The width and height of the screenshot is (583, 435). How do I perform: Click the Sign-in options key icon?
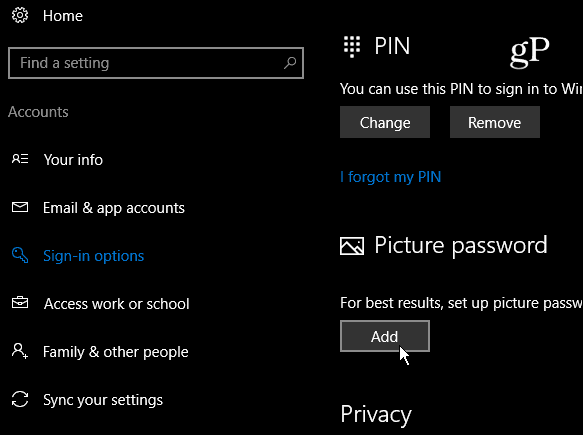tap(20, 255)
